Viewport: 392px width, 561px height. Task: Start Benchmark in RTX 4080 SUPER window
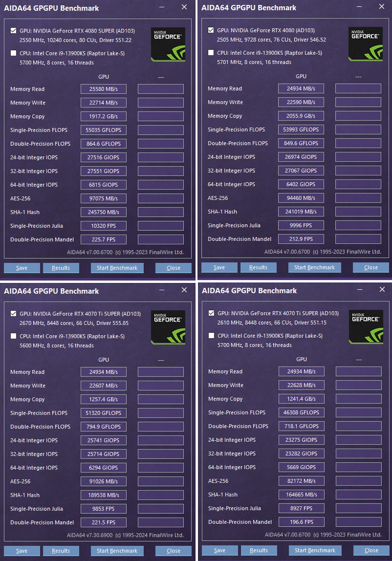pyautogui.click(x=117, y=268)
